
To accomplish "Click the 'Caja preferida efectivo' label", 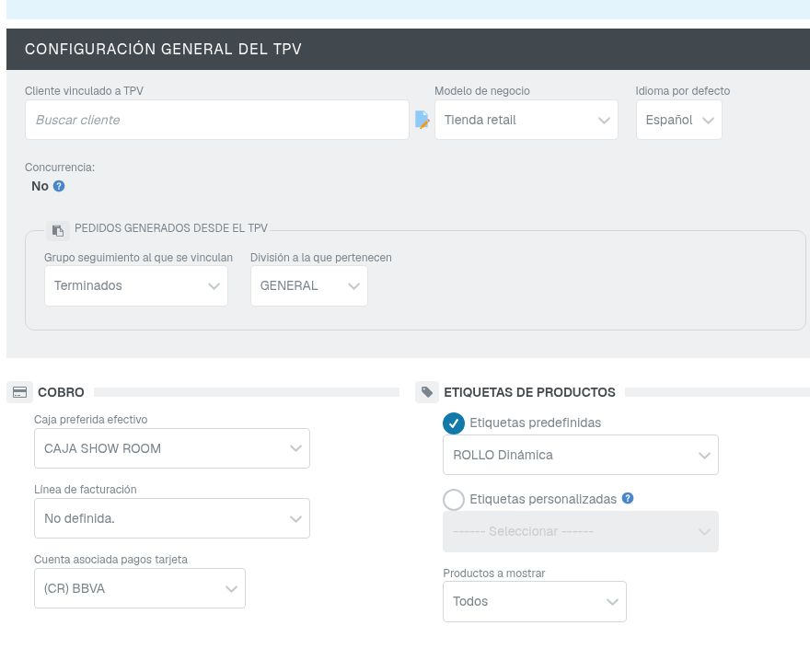I will tap(90, 420).
